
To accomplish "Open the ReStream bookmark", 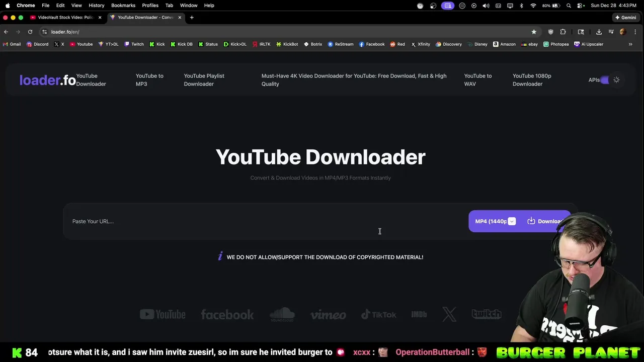I will click(341, 44).
